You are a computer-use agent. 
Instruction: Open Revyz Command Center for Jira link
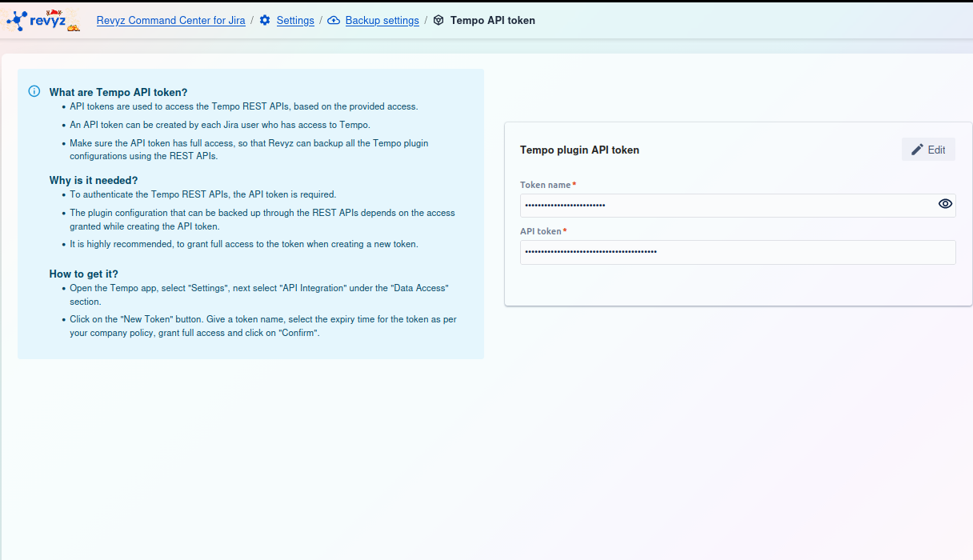170,20
